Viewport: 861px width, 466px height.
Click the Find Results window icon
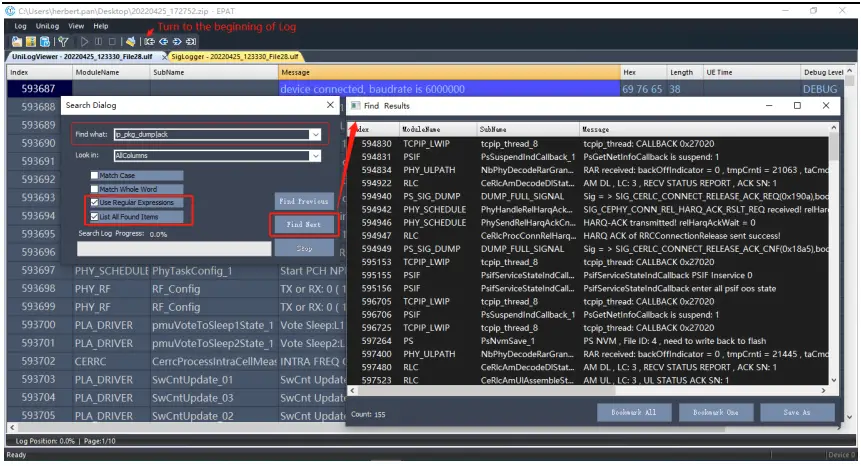(x=355, y=105)
